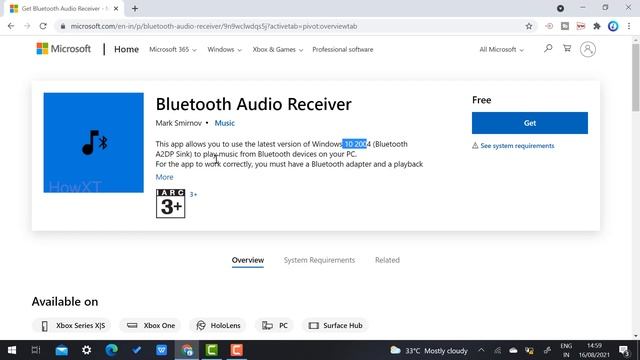Open the Chrome extensions puzzle icon

click(x=597, y=26)
